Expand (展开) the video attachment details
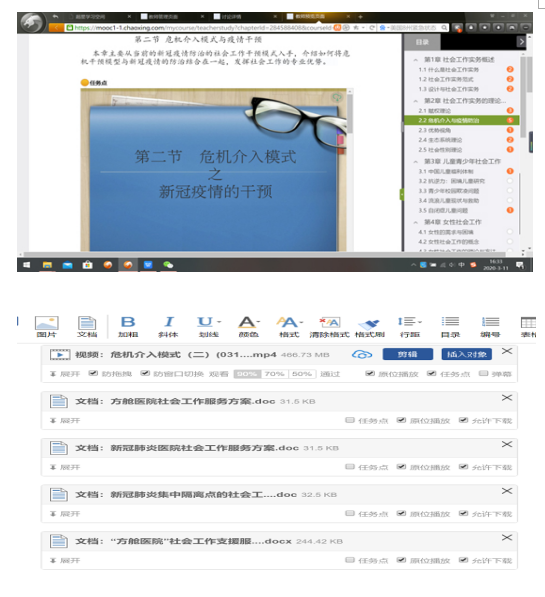This screenshot has height=597, width=545. point(65,374)
